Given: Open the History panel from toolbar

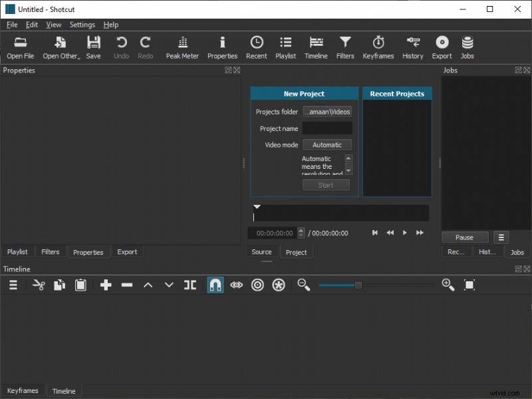Looking at the screenshot, I should (x=412, y=45).
